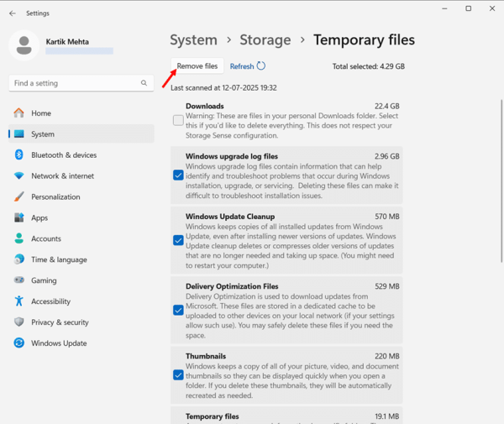Click the user profile avatar

(x=24, y=45)
